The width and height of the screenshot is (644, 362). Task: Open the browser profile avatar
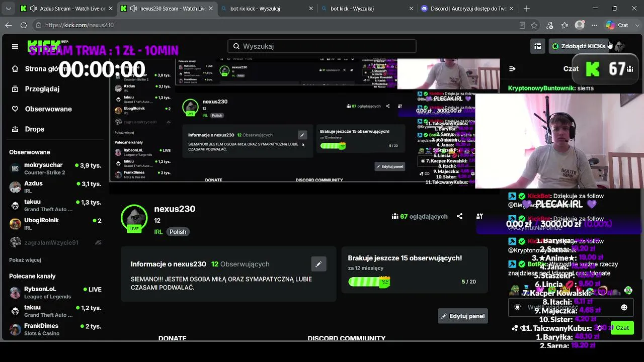click(x=580, y=25)
